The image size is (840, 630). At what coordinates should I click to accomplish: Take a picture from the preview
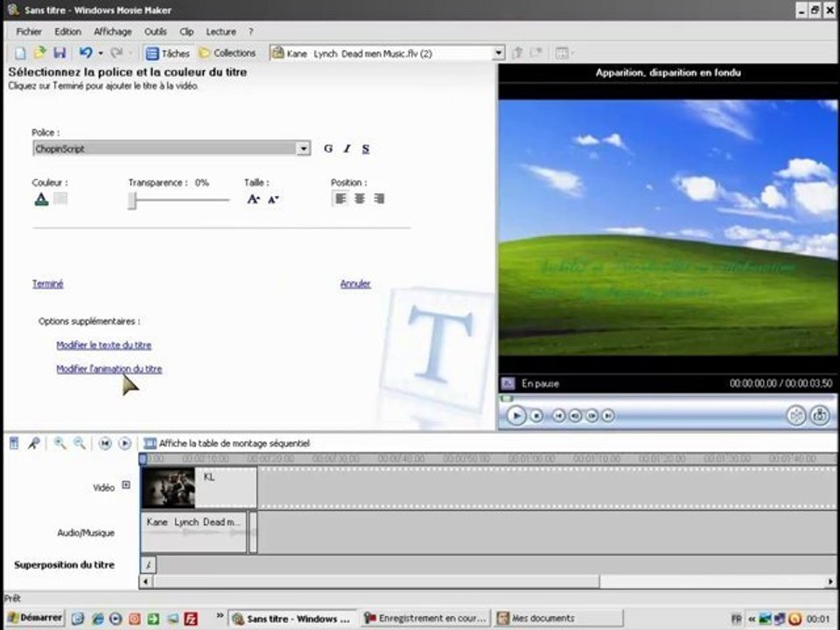[820, 416]
